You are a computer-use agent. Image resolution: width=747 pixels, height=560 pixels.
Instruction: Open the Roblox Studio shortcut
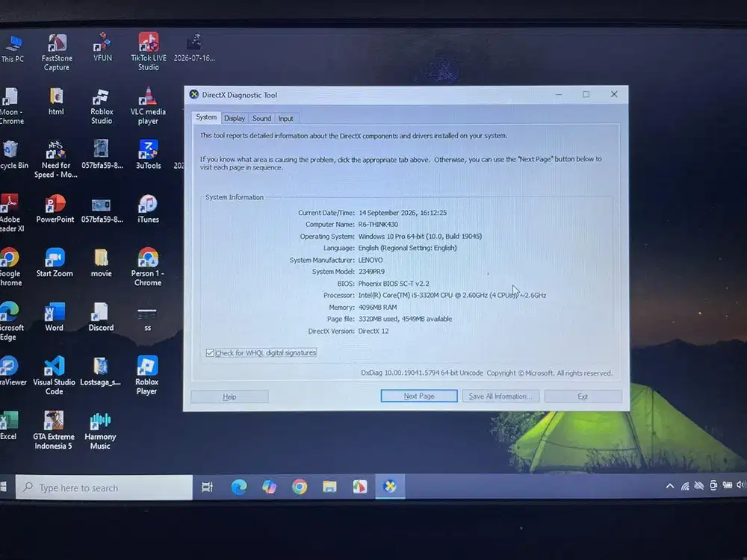(x=102, y=106)
